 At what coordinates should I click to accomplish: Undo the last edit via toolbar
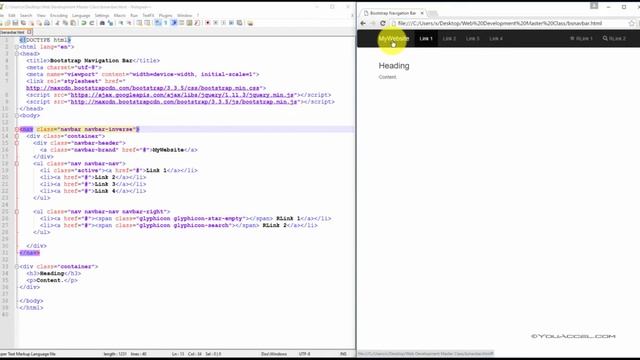point(84,23)
